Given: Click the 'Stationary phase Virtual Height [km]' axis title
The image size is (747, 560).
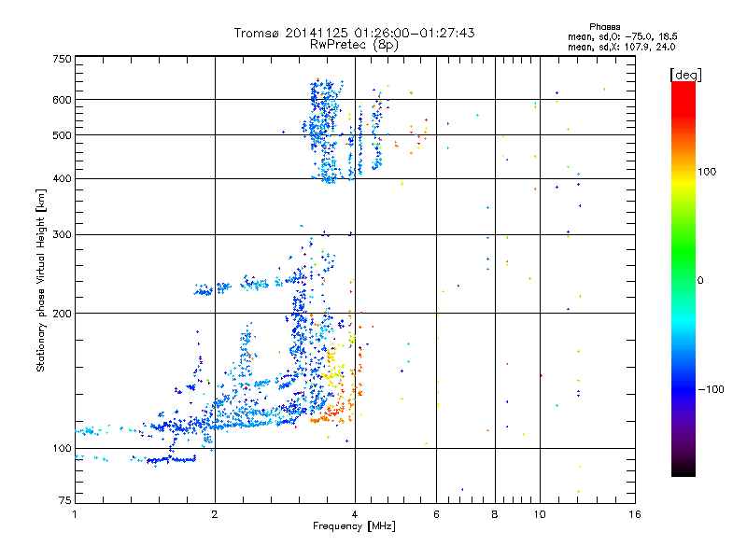Looking at the screenshot, I should pos(41,281).
